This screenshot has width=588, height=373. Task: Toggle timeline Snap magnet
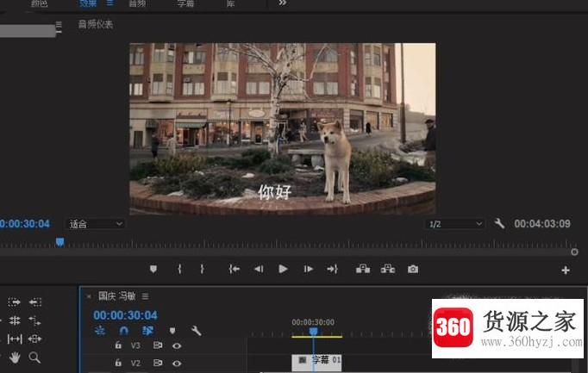point(124,330)
